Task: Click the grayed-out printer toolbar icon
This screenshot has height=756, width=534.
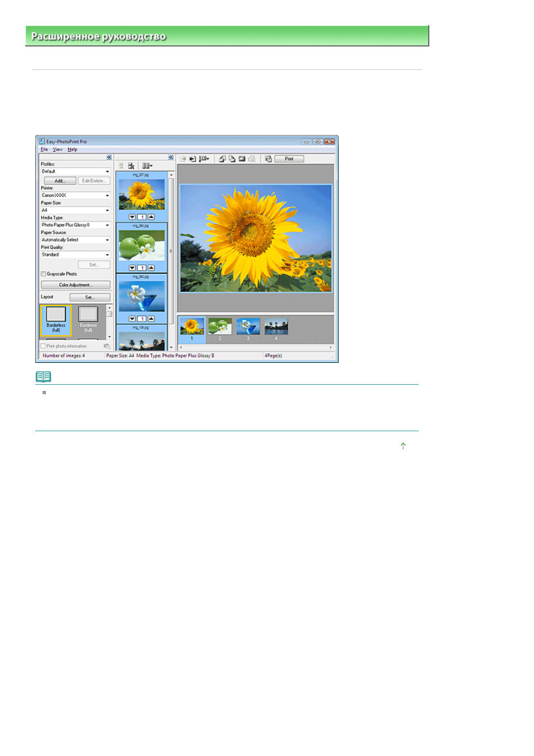Action: [x=252, y=159]
